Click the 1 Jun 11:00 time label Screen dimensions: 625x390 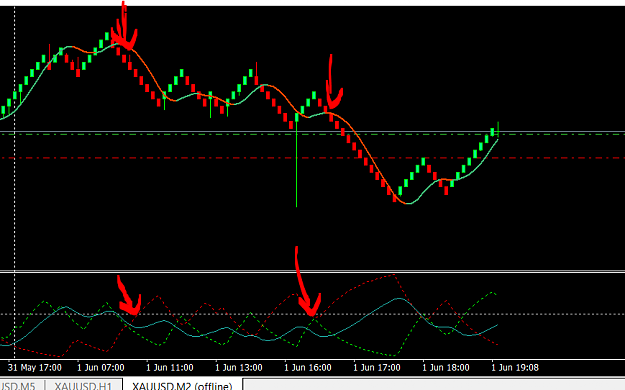170,368
